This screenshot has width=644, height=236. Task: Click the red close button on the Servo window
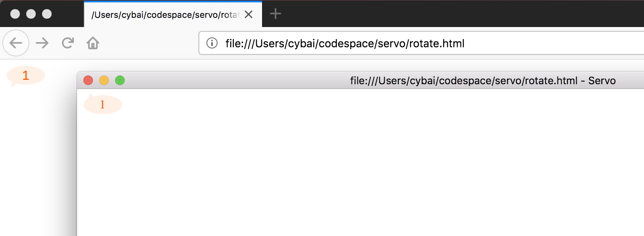(x=88, y=80)
